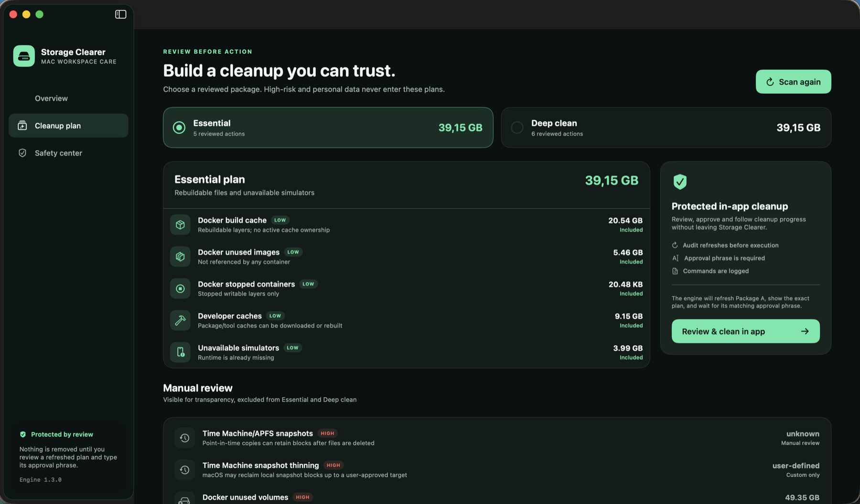Click the Protected in-app cleanup heading
Viewport: 860px width, 504px height.
(x=730, y=206)
